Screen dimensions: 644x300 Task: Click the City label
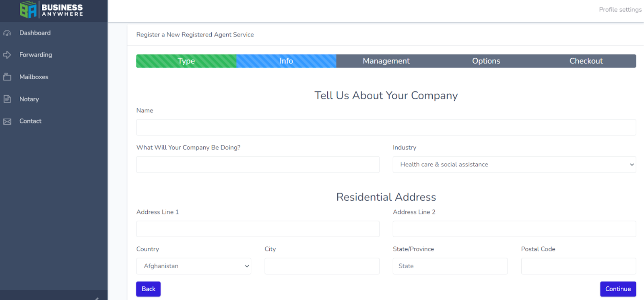pyautogui.click(x=270, y=249)
